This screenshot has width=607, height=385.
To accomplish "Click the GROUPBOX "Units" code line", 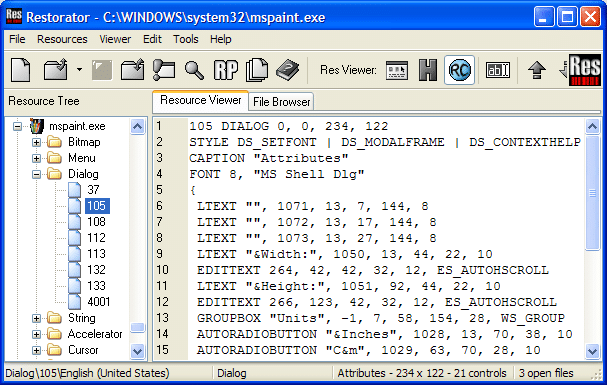I will [x=381, y=318].
